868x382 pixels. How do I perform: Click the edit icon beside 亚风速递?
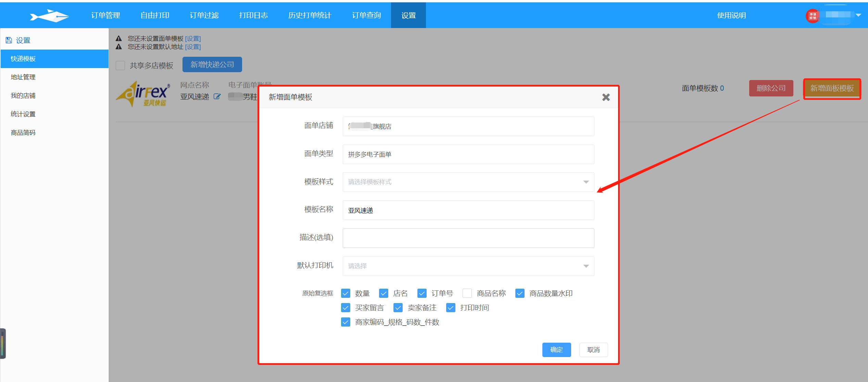pos(217,97)
